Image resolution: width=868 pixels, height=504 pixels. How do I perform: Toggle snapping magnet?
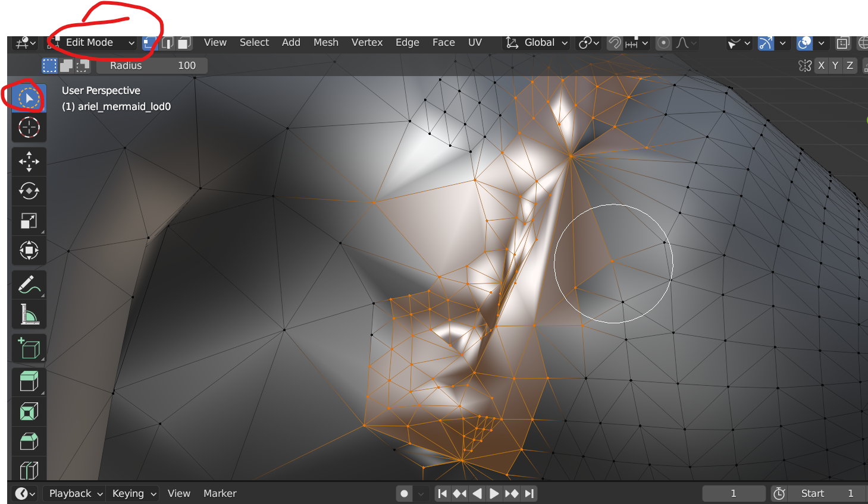coord(615,43)
